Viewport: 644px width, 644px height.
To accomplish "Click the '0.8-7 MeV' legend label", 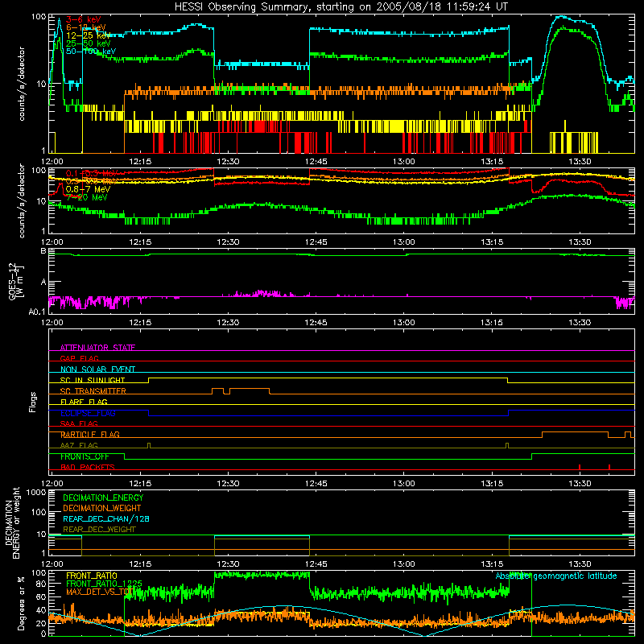I will click(88, 189).
